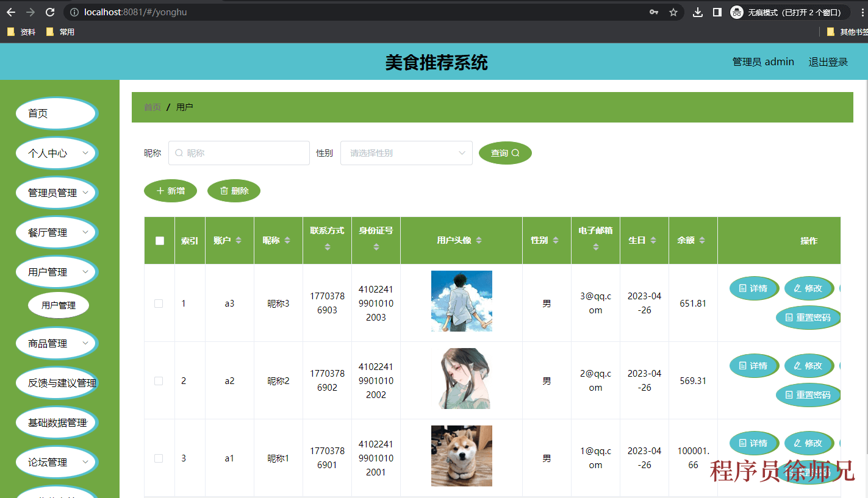
Task: Click the 昵称 search input field
Action: (x=239, y=153)
